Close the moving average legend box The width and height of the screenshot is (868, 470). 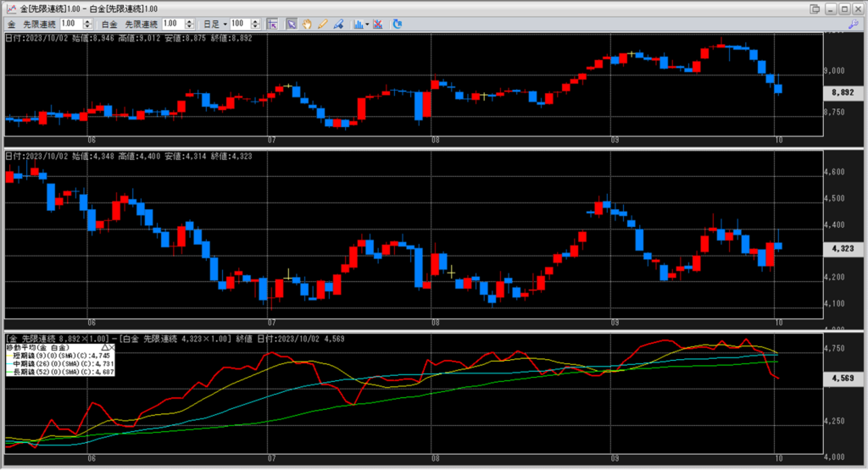pyautogui.click(x=112, y=347)
